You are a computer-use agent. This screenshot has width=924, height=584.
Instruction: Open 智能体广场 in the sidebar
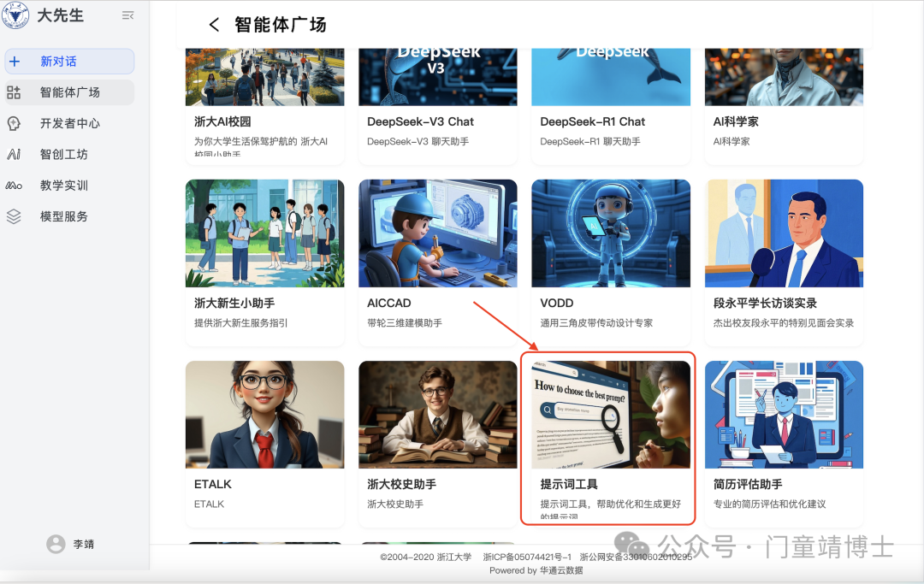[69, 92]
